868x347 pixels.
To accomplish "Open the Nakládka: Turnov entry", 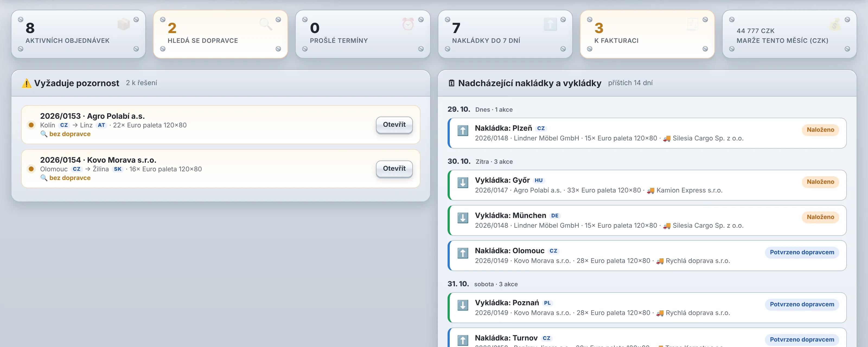I will tap(647, 337).
